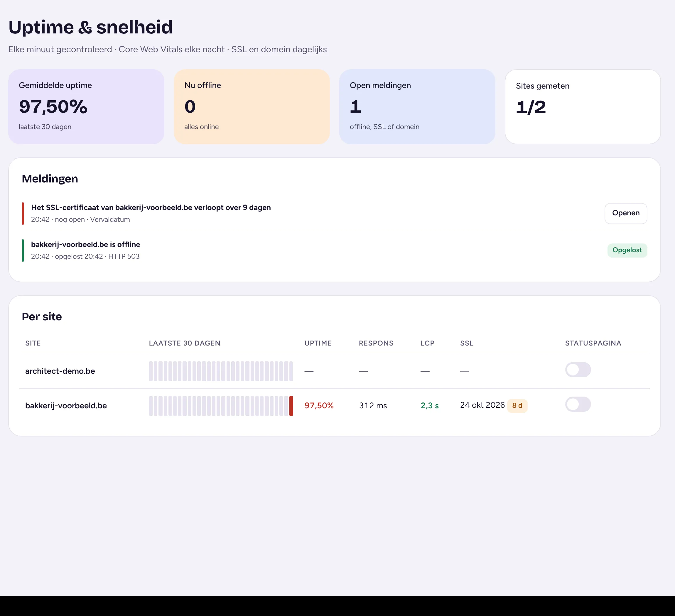
Task: Click the Opgelost status badge
Action: coord(627,250)
